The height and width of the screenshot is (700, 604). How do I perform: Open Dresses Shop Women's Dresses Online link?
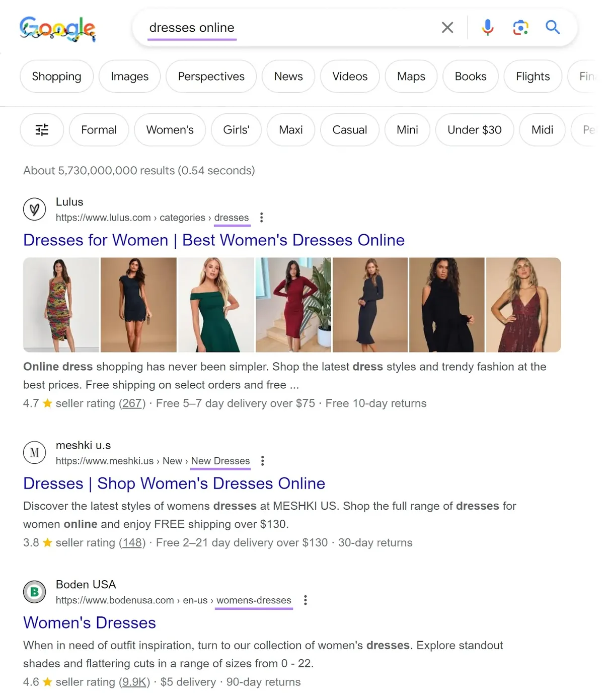pos(174,483)
